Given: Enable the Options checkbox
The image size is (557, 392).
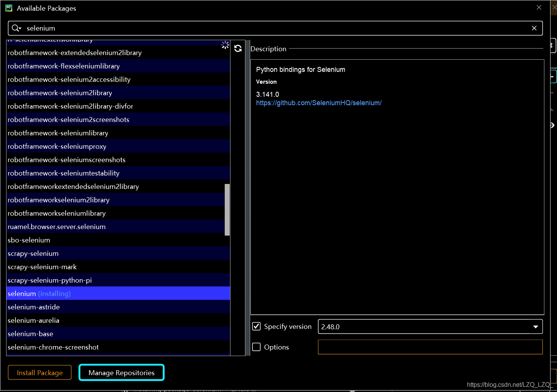Looking at the screenshot, I should (256, 347).
